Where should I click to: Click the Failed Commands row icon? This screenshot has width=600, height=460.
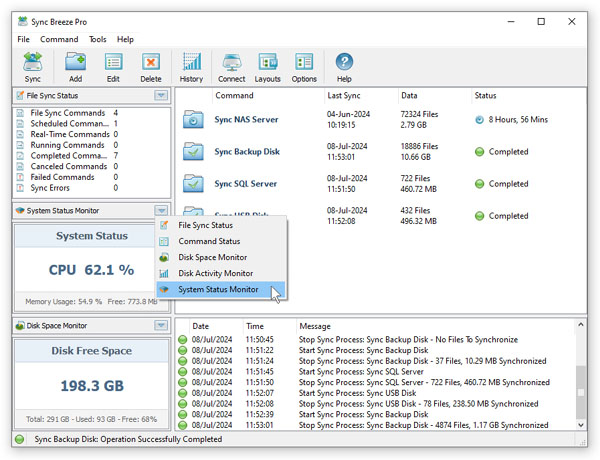tap(20, 177)
